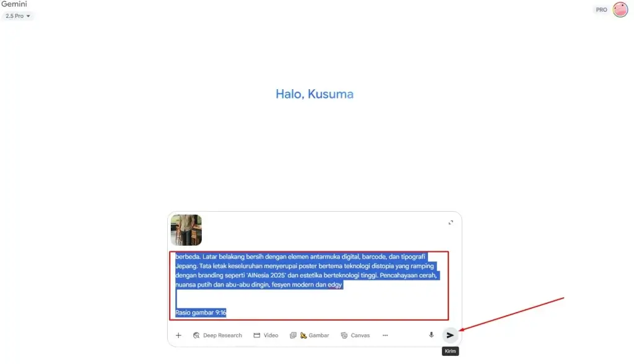Open the Canvas tool
634x364 pixels.
[x=355, y=336]
